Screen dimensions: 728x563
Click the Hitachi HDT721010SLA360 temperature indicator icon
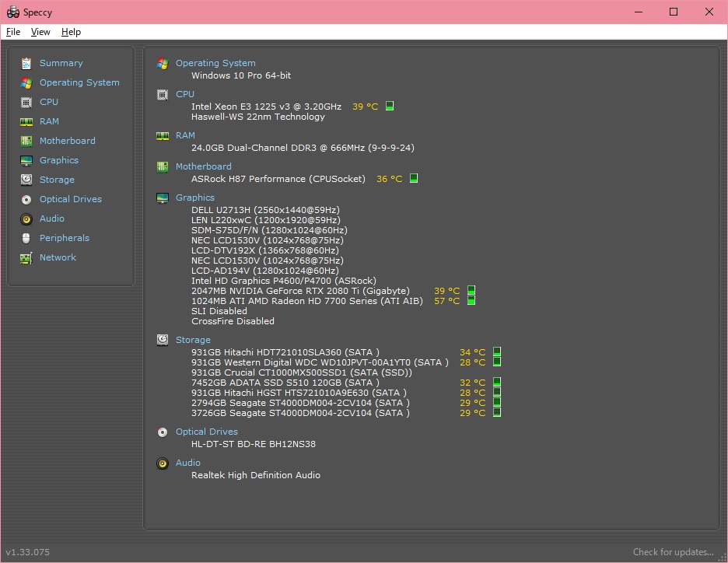[497, 351]
